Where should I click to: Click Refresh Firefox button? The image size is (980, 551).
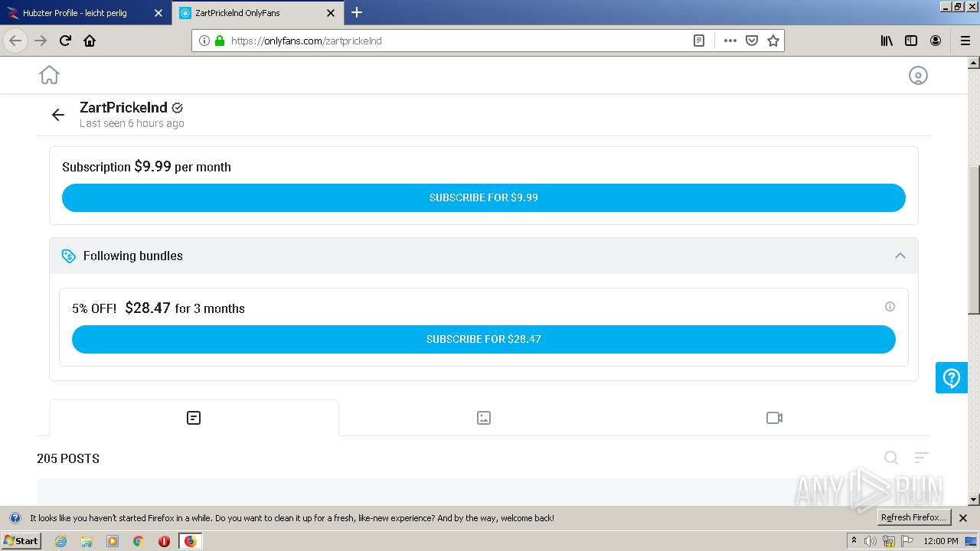tap(913, 517)
